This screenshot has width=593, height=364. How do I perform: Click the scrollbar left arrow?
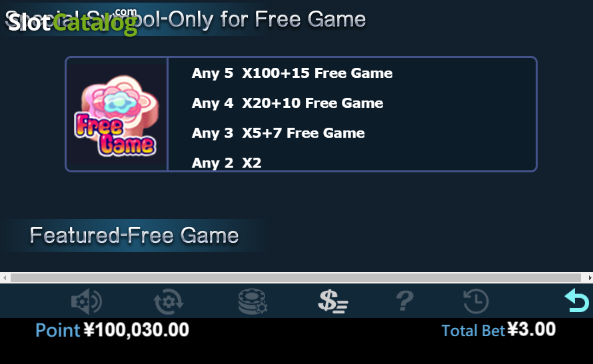pyautogui.click(x=5, y=278)
